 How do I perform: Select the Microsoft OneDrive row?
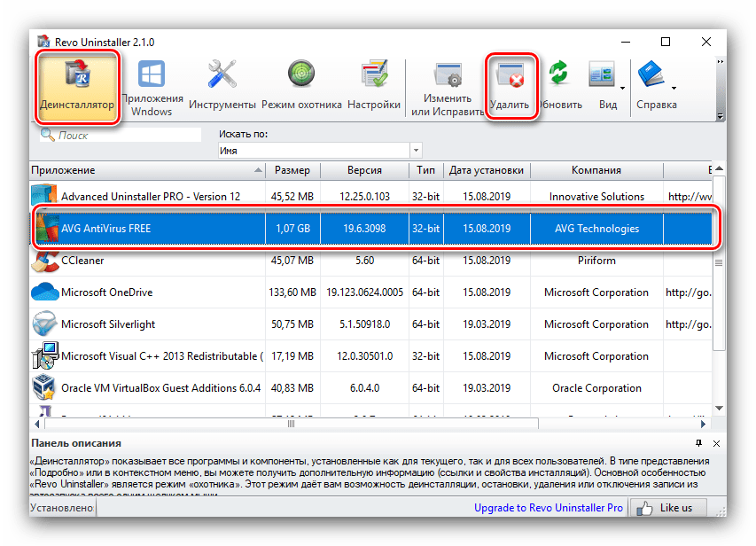click(370, 292)
